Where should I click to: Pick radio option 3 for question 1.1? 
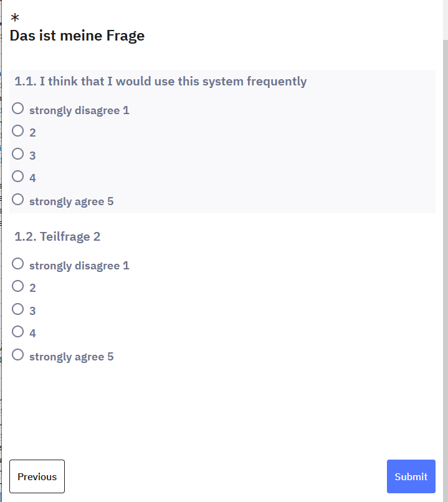click(18, 154)
